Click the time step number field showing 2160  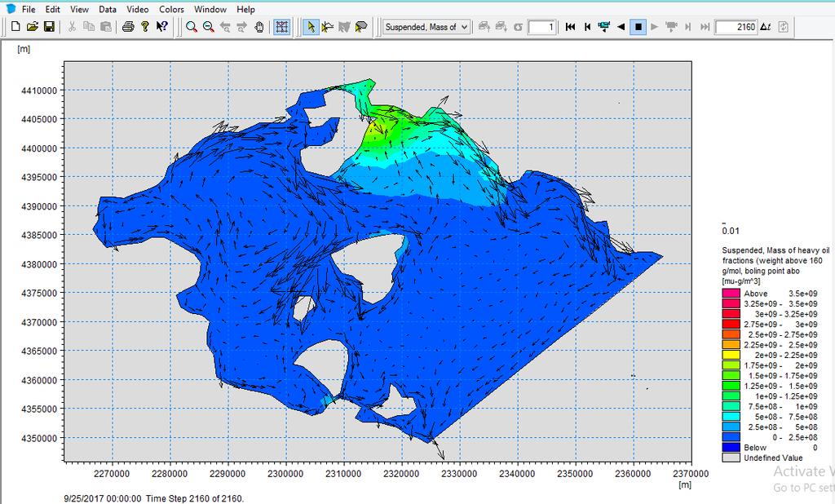tap(736, 27)
